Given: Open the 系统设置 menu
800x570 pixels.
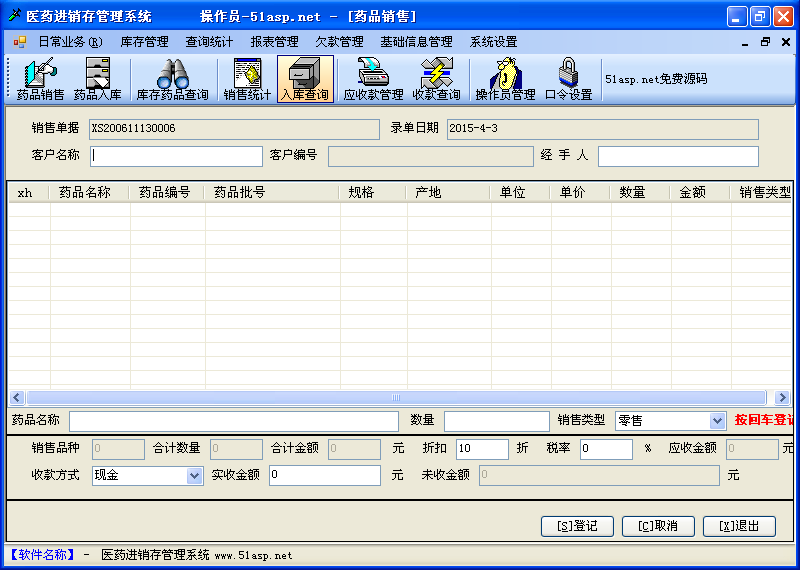Looking at the screenshot, I should [x=493, y=42].
